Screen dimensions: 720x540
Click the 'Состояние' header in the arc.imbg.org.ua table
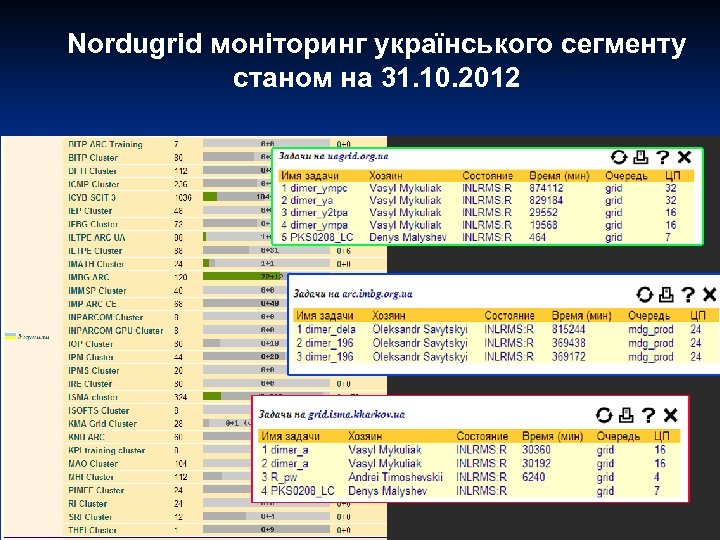click(509, 316)
